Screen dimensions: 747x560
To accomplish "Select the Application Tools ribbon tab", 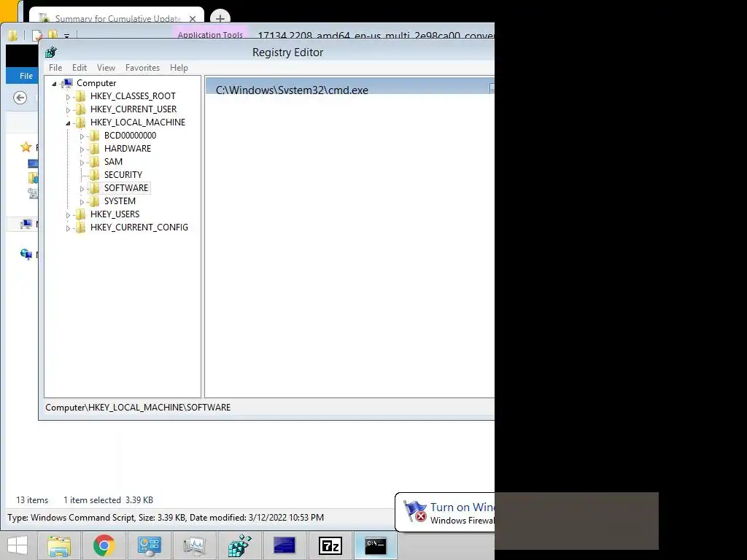I will pos(210,35).
